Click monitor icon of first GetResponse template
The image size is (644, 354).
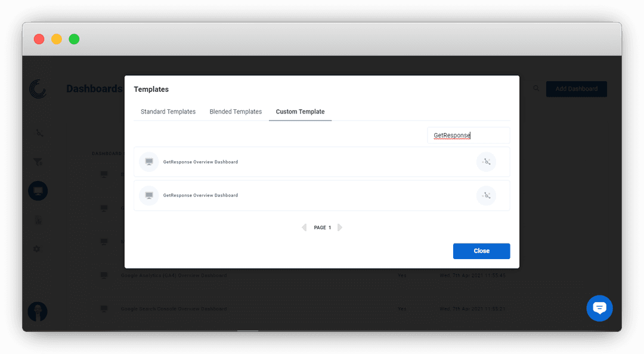coord(149,162)
